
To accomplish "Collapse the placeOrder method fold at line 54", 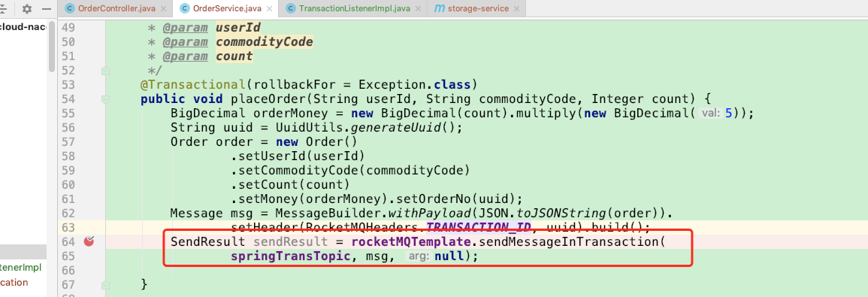I will 105,99.
